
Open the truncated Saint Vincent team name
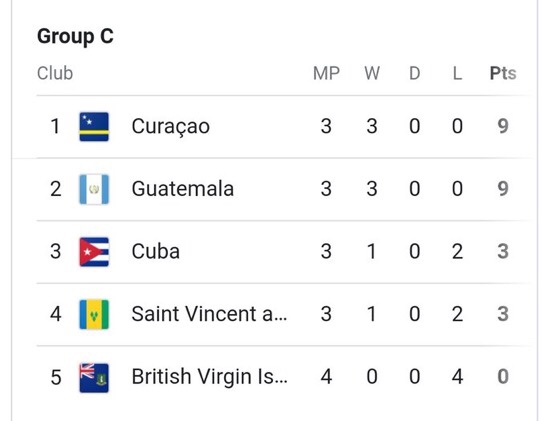click(209, 314)
